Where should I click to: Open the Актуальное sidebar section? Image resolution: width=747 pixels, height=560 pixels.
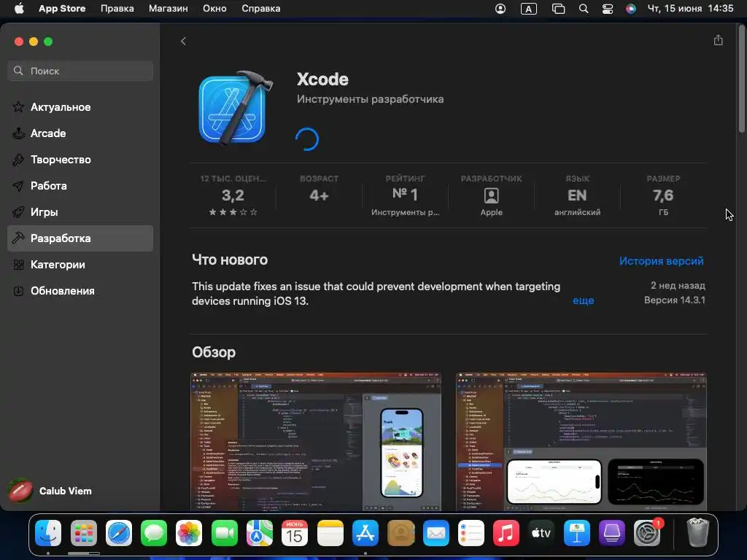tap(80, 107)
